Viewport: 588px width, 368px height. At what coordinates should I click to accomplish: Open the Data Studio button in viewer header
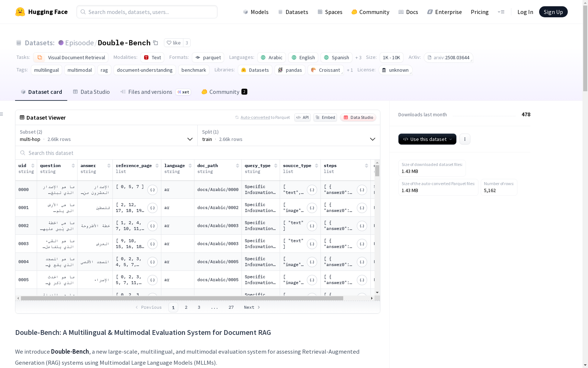[x=358, y=117]
